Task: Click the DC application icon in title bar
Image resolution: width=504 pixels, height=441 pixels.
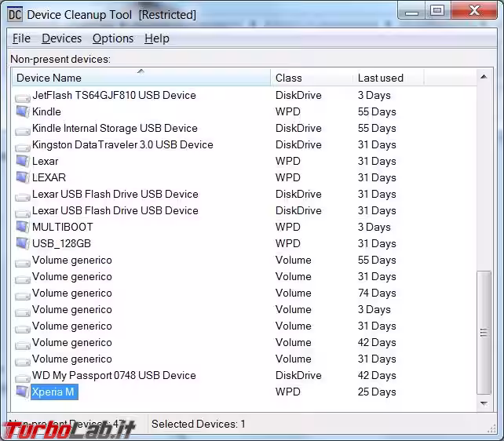Action: click(x=14, y=14)
